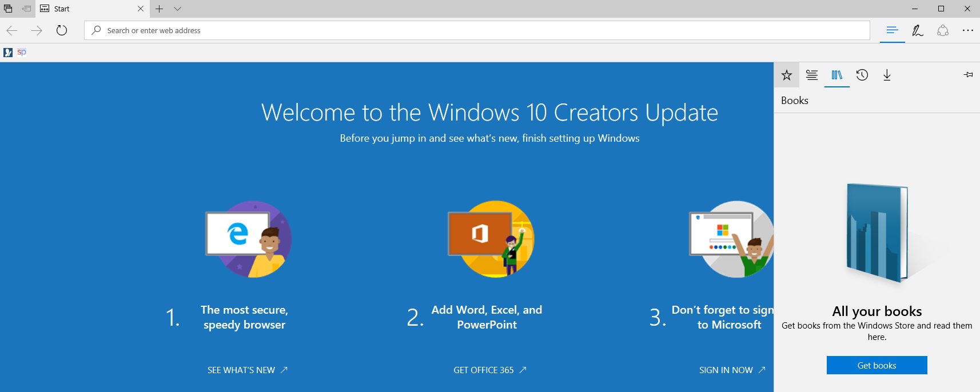Click 'Add Word, Excel, and PowerPoint' text

click(487, 317)
